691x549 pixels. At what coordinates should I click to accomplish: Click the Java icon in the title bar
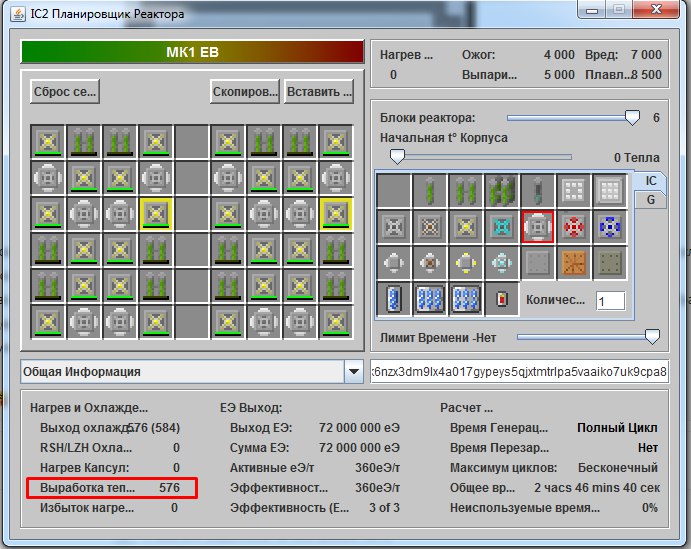point(18,14)
